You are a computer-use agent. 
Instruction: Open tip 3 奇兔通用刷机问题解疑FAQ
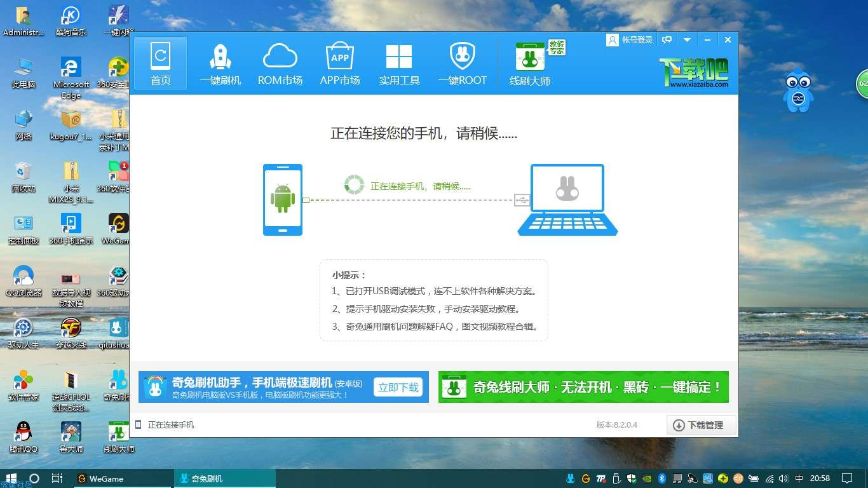click(435, 327)
